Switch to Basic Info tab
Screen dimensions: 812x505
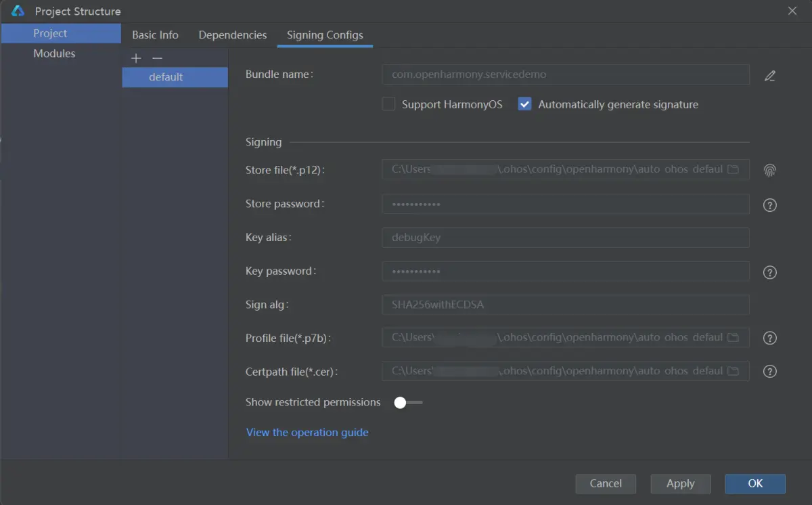click(x=155, y=35)
